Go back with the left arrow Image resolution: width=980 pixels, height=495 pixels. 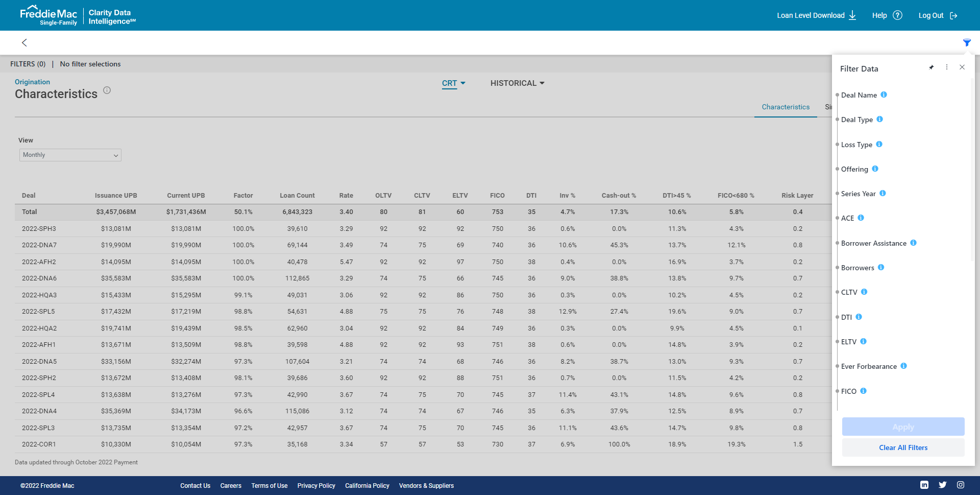pos(24,42)
